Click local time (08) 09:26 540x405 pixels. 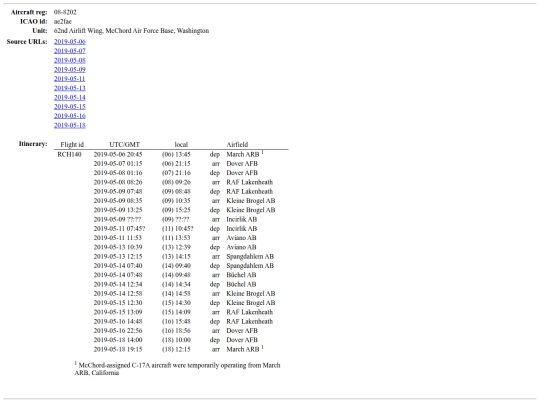tap(176, 182)
